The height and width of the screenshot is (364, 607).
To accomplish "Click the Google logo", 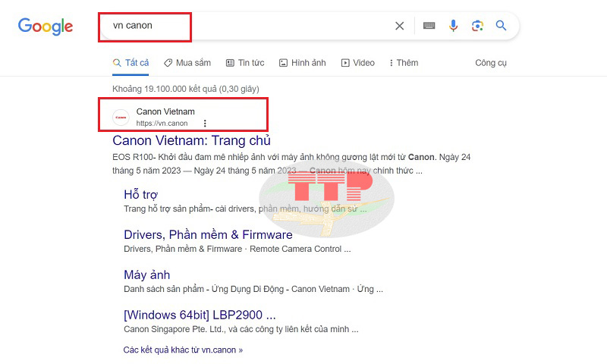I will coord(46,27).
